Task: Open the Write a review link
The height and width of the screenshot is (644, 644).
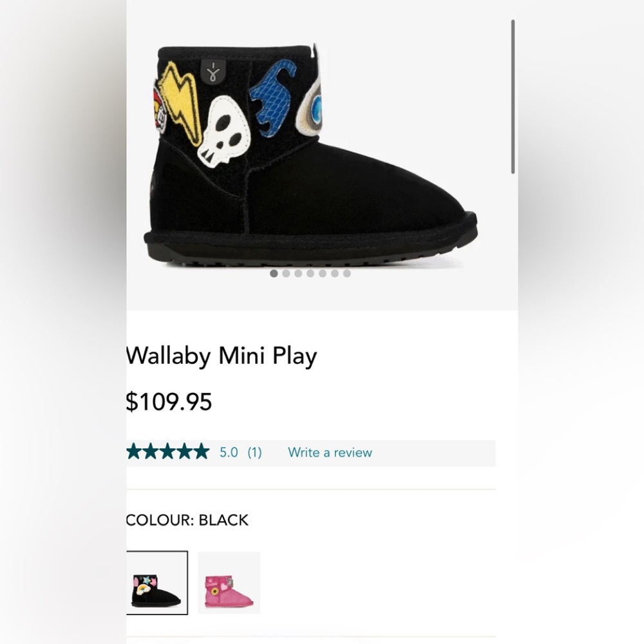Action: (330, 452)
